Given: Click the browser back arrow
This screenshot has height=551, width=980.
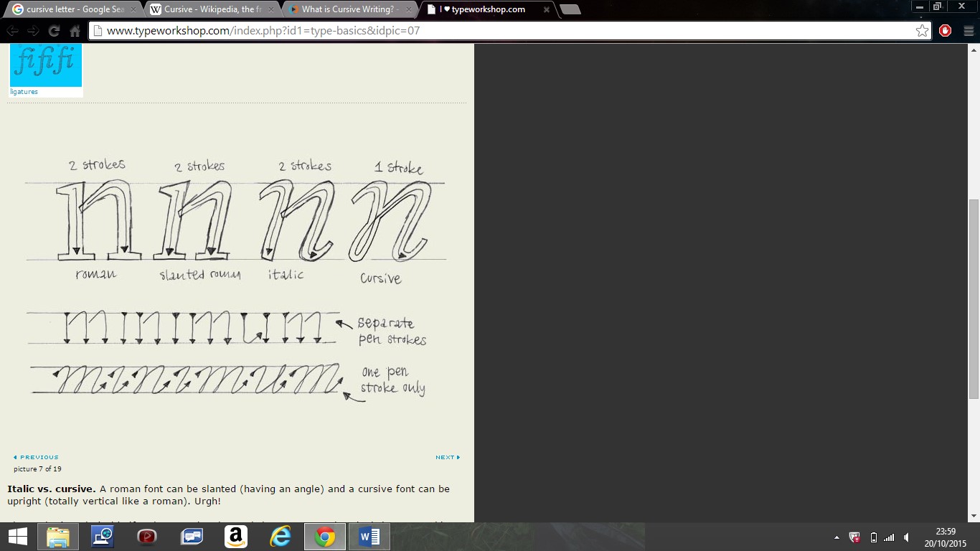Looking at the screenshot, I should (x=12, y=31).
